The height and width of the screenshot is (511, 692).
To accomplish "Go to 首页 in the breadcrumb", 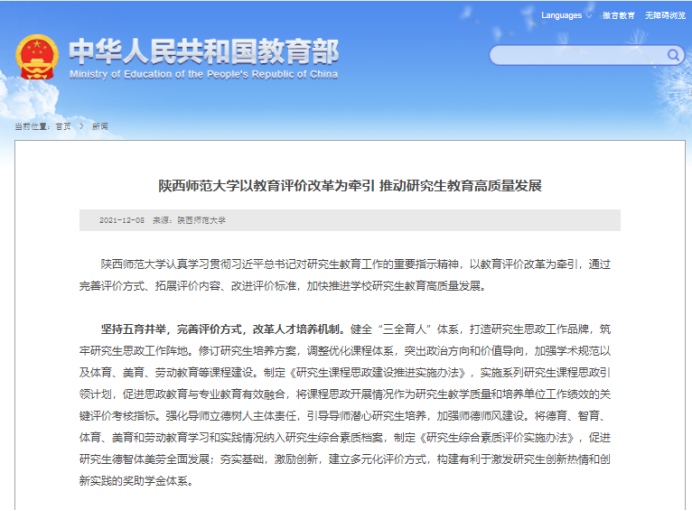I will (63, 127).
